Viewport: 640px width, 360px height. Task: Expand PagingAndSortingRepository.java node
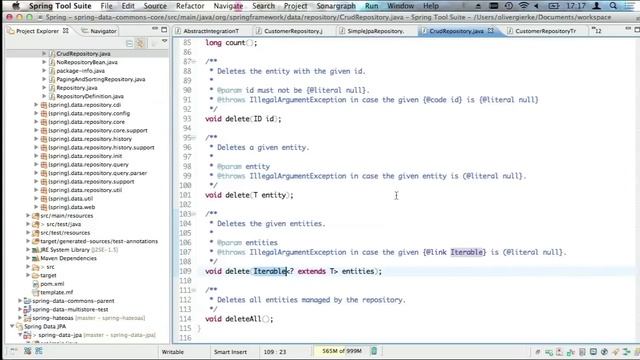(44, 79)
